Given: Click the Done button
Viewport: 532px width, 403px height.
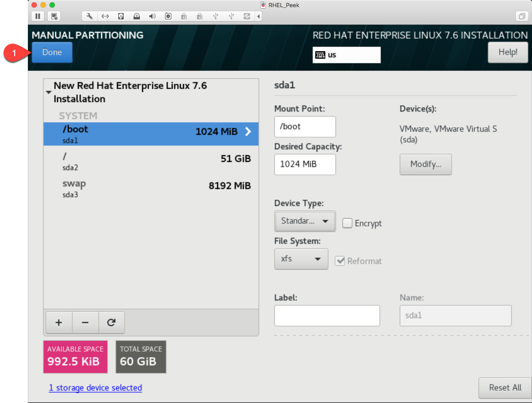Looking at the screenshot, I should pos(52,52).
